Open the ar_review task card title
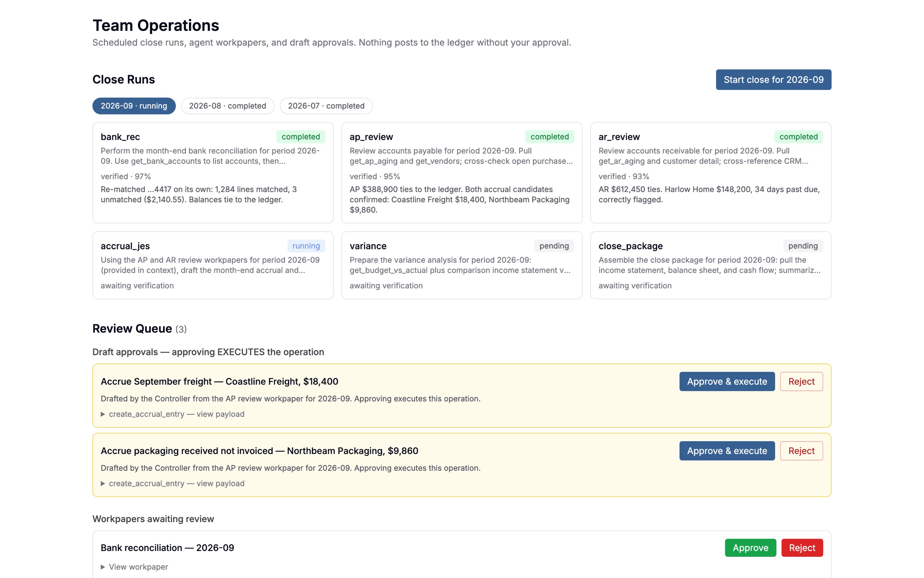The height and width of the screenshot is (578, 924). point(619,137)
